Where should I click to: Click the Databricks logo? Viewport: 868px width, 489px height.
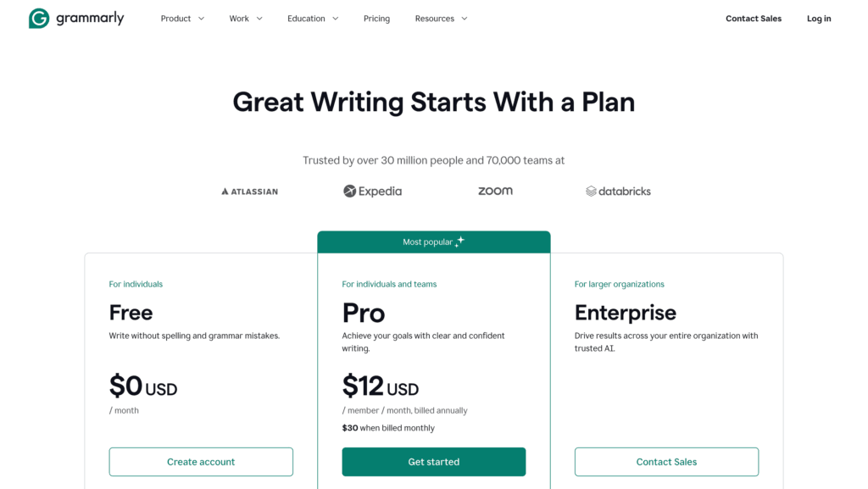coord(618,192)
